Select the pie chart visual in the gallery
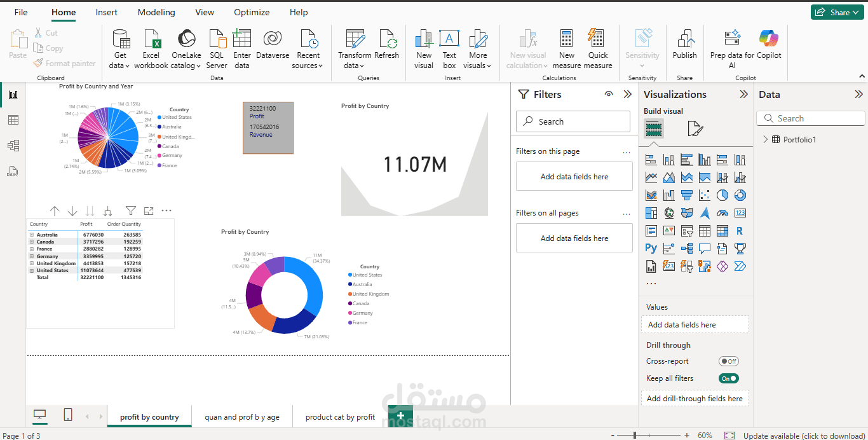The height and width of the screenshot is (440, 868). click(722, 195)
